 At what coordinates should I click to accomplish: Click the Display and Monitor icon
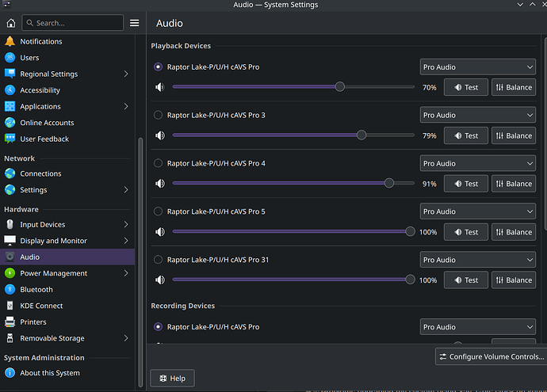click(10, 241)
